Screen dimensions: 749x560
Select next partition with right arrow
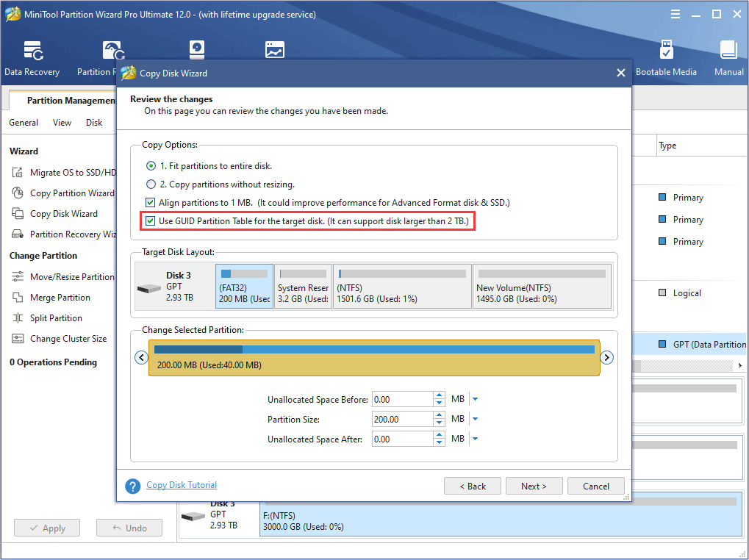[606, 357]
